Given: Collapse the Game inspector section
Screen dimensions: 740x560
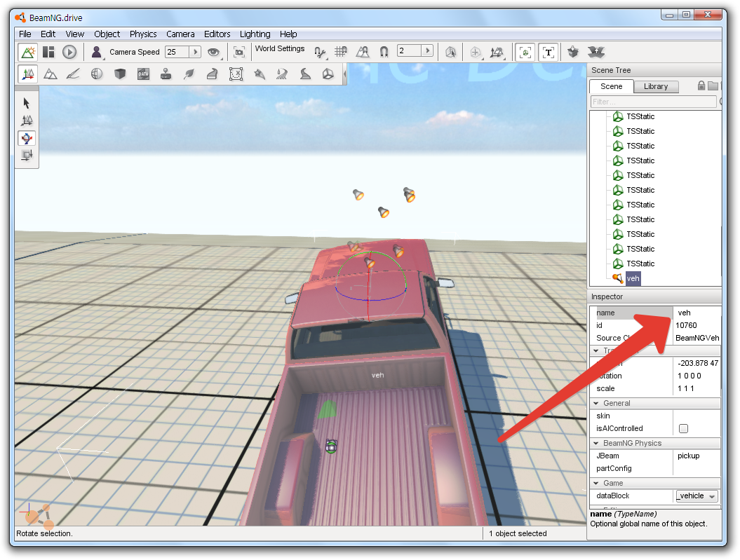Looking at the screenshot, I should (596, 483).
